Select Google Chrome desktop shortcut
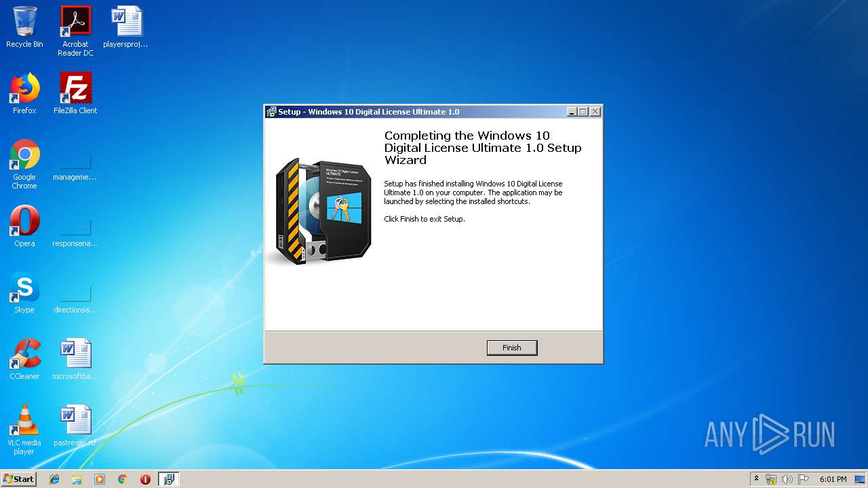 (24, 164)
